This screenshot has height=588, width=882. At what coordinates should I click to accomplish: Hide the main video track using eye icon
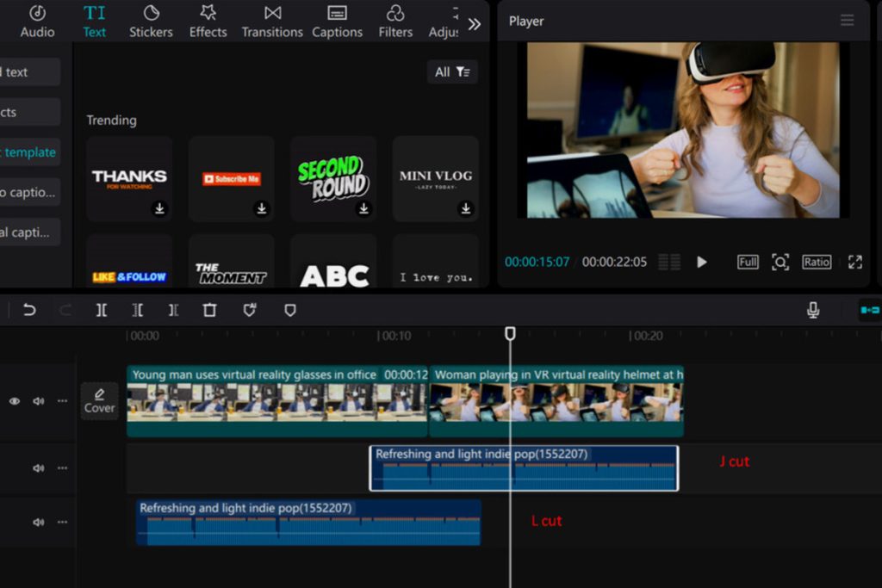15,401
